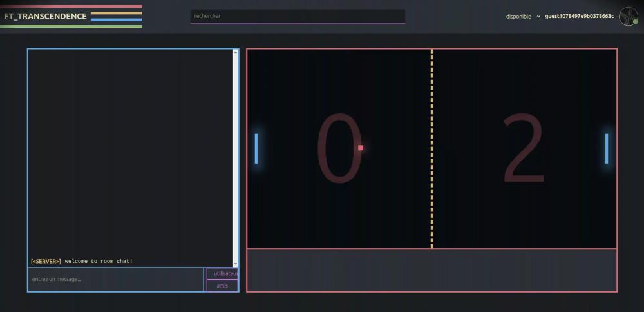Viewport: 644px width, 312px height.
Task: Focus the chat message input box
Action: (x=116, y=279)
